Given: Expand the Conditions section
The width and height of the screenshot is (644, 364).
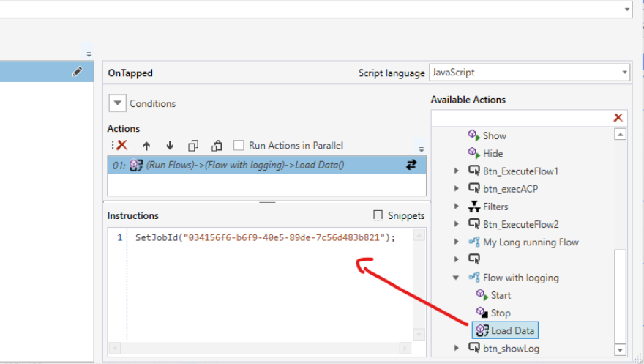Looking at the screenshot, I should pyautogui.click(x=117, y=103).
